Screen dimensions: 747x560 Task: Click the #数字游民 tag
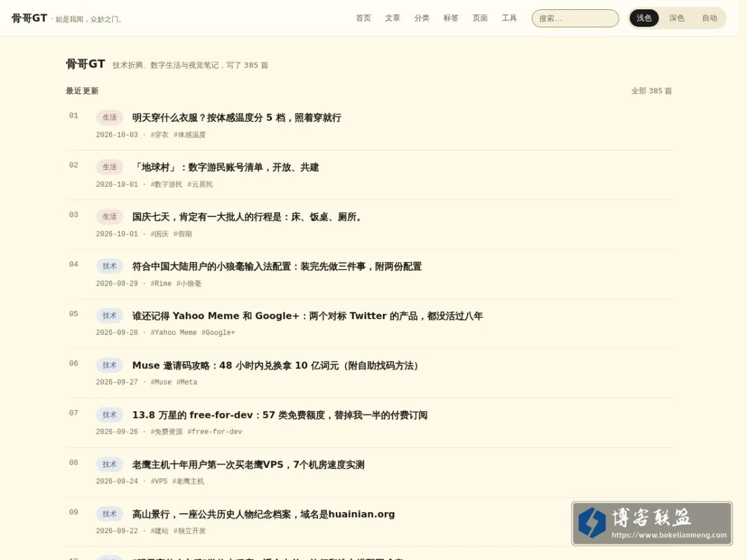point(167,185)
